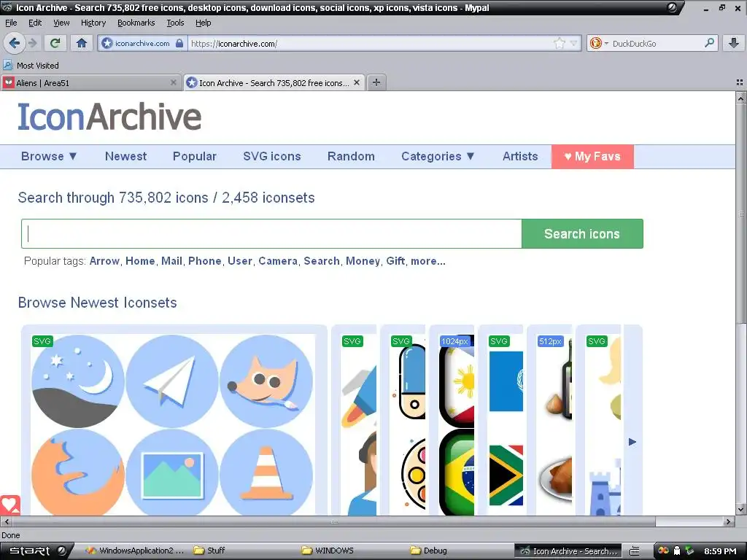The height and width of the screenshot is (560, 747).
Task: Open the crescent moon night icon
Action: (77, 381)
